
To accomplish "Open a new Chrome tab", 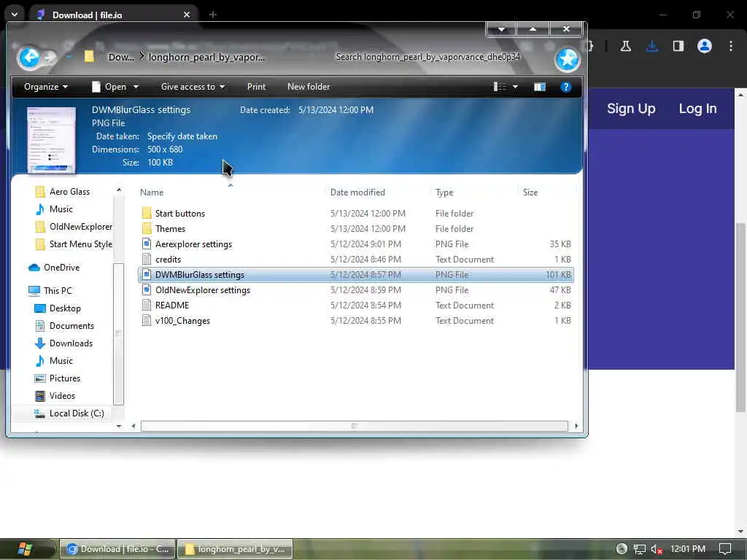I will (212, 15).
